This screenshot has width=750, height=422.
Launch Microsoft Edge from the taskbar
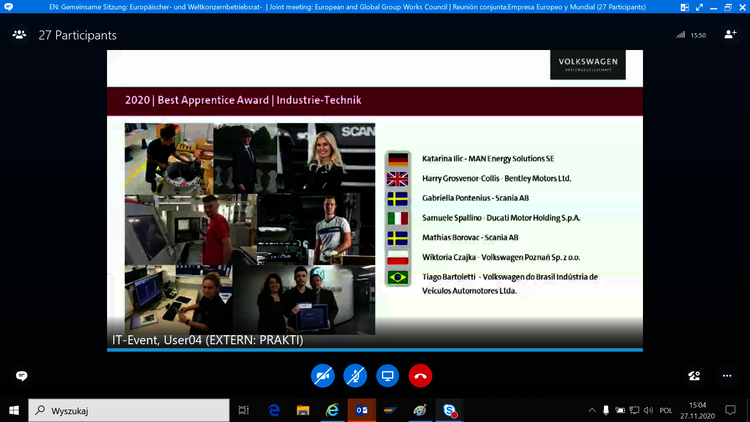click(x=274, y=410)
